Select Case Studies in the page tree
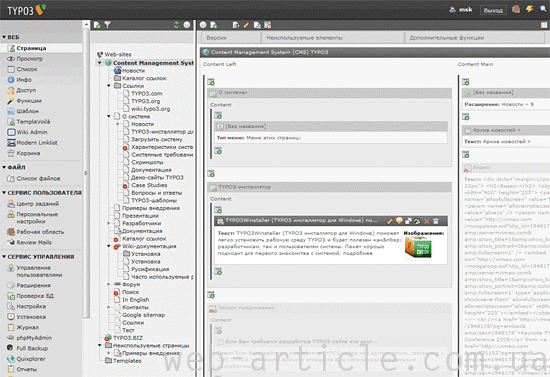This screenshot has height=377, width=550. click(x=149, y=185)
